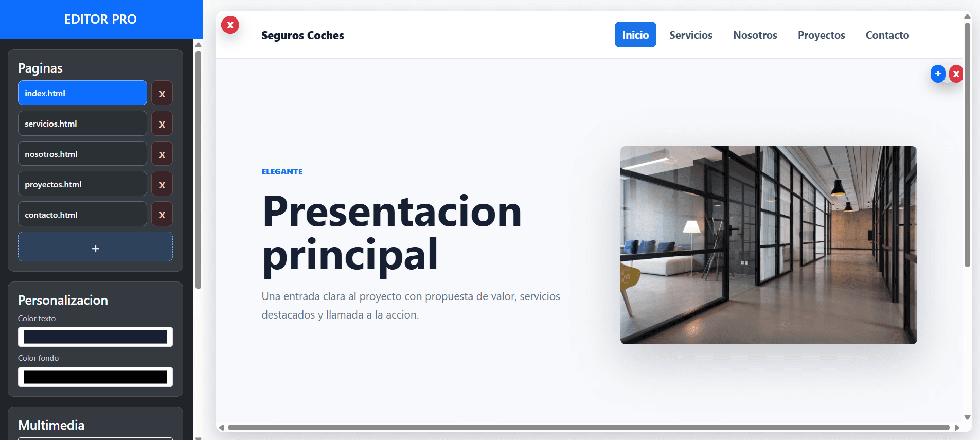980x440 pixels.
Task: Open the Color fondo swatch picker
Action: pyautogui.click(x=95, y=377)
